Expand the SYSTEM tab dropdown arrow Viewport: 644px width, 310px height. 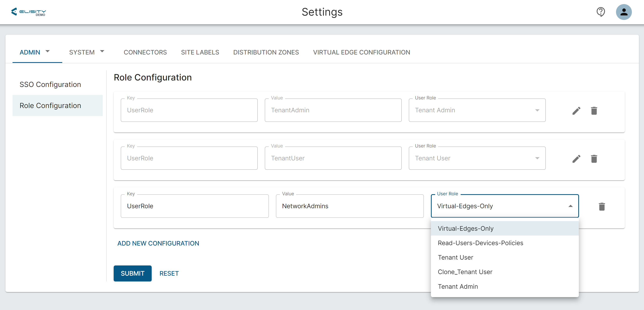pos(102,51)
